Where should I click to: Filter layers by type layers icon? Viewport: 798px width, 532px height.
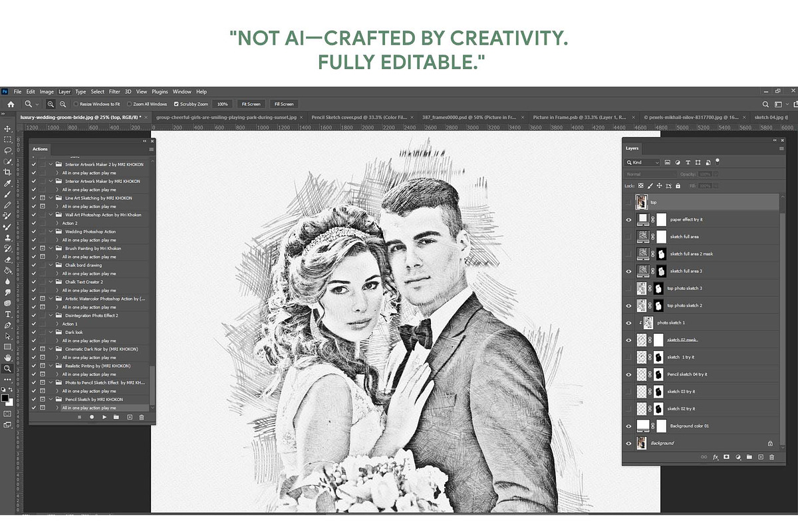688,162
